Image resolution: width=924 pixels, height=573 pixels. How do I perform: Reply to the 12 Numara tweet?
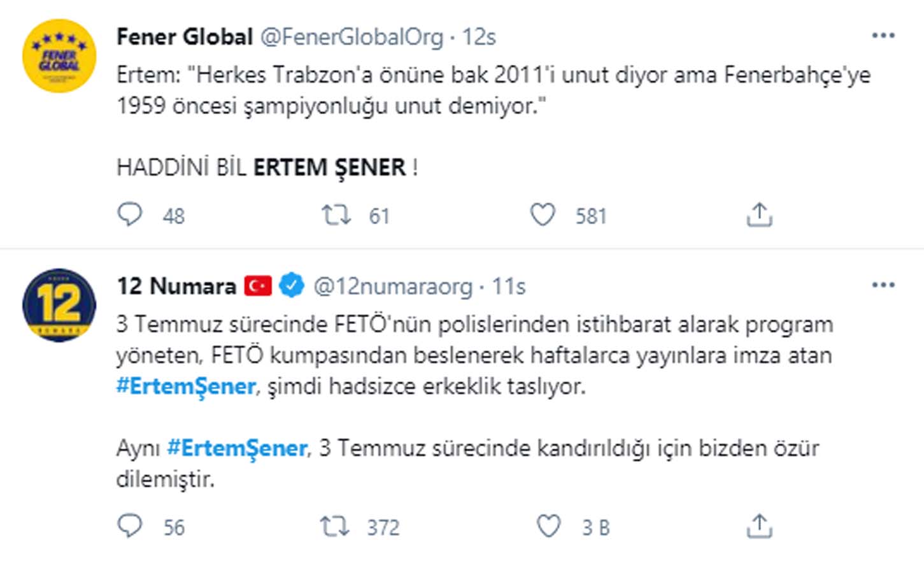coord(131,527)
